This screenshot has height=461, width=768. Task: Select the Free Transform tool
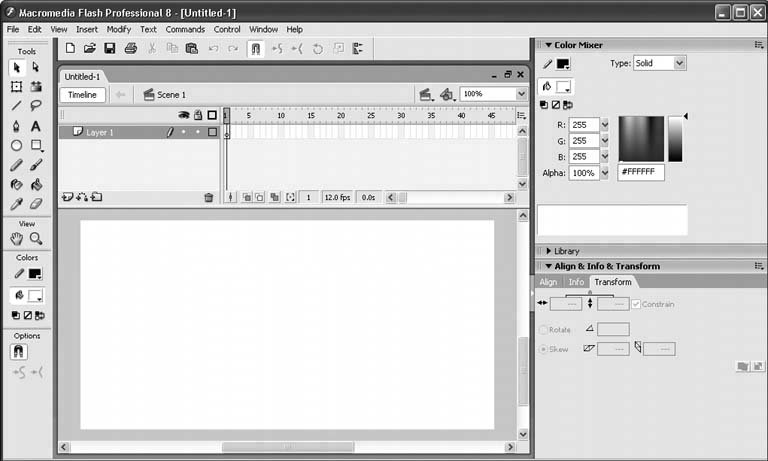16,87
